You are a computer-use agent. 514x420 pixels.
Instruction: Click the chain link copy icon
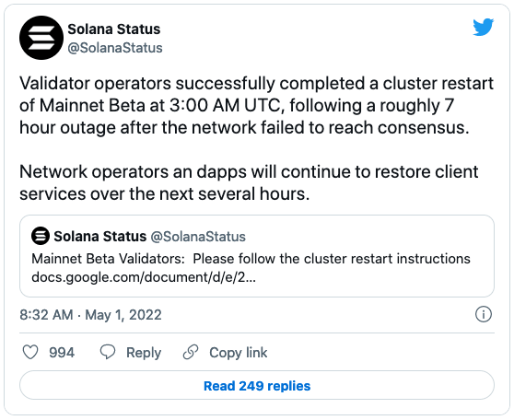point(191,352)
